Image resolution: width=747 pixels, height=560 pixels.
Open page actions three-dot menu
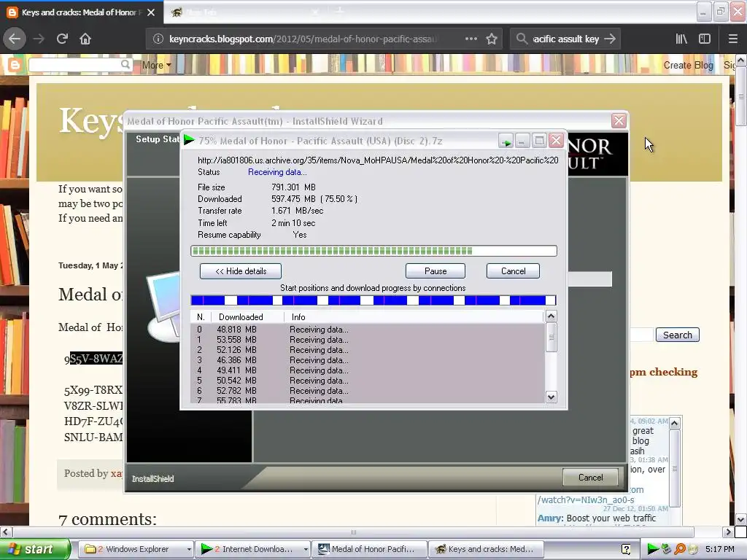(471, 39)
